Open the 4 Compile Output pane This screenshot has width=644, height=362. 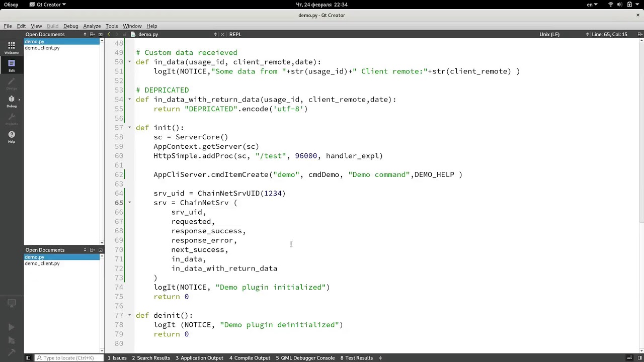(x=250, y=358)
